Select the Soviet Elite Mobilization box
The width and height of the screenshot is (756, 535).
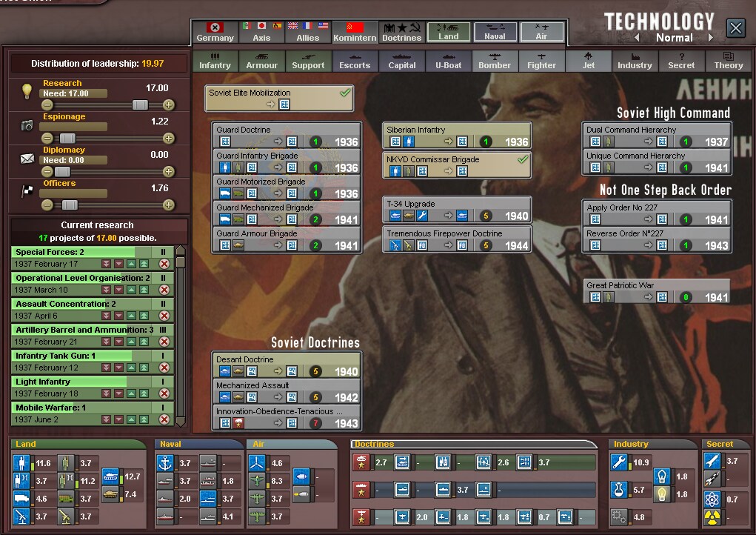pos(280,98)
